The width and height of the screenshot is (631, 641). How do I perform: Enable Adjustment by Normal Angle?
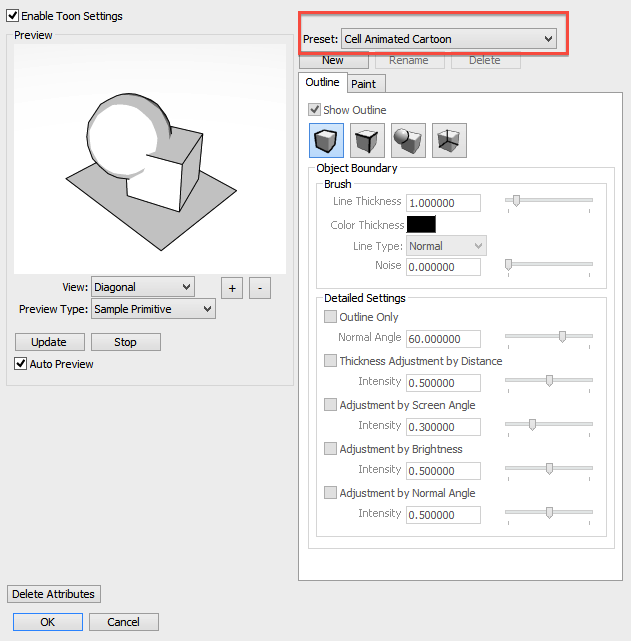[x=330, y=493]
